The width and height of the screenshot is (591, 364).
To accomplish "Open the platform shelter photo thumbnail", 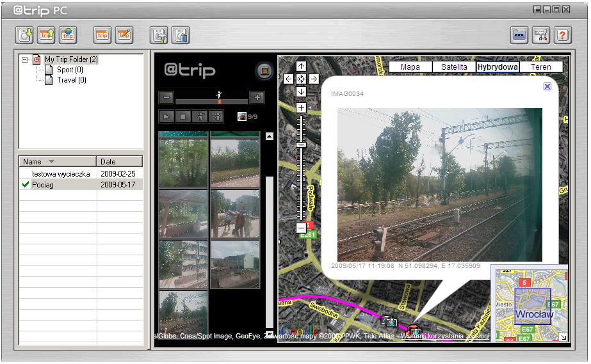I will [184, 214].
